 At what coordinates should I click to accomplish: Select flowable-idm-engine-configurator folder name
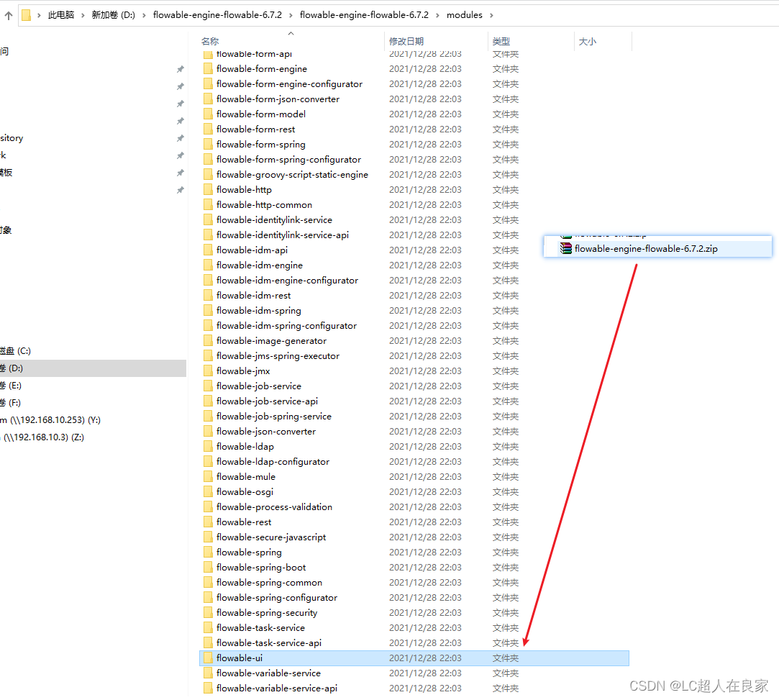tap(287, 281)
